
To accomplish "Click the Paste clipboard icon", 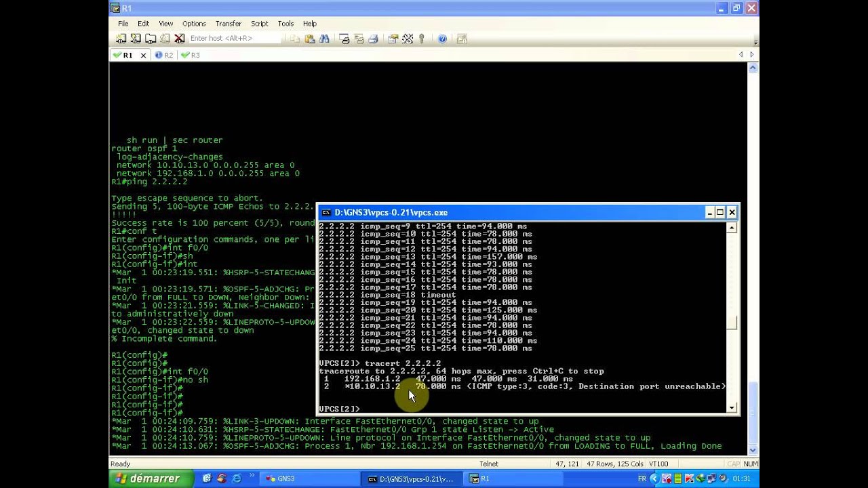I will [x=310, y=39].
